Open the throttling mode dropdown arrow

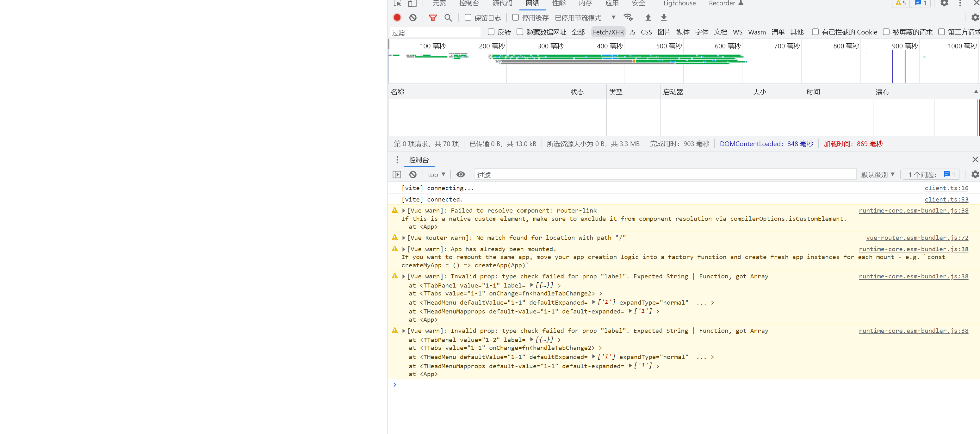click(613, 17)
